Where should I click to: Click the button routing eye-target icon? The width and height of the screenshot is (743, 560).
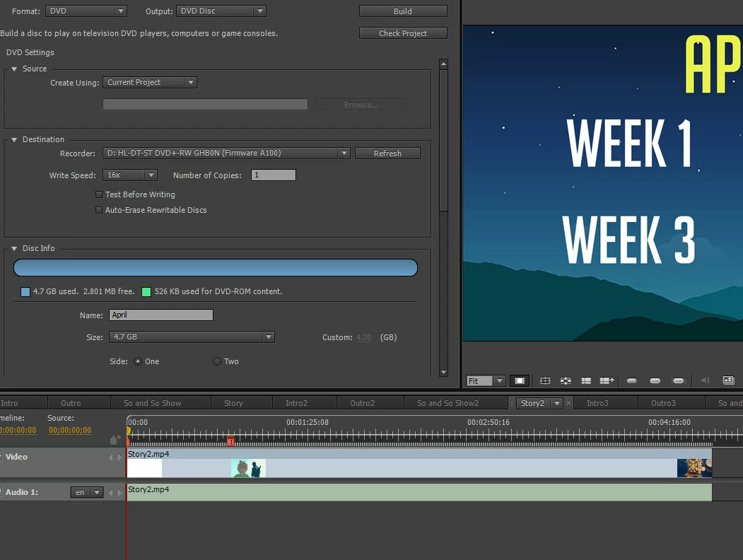[x=566, y=380]
